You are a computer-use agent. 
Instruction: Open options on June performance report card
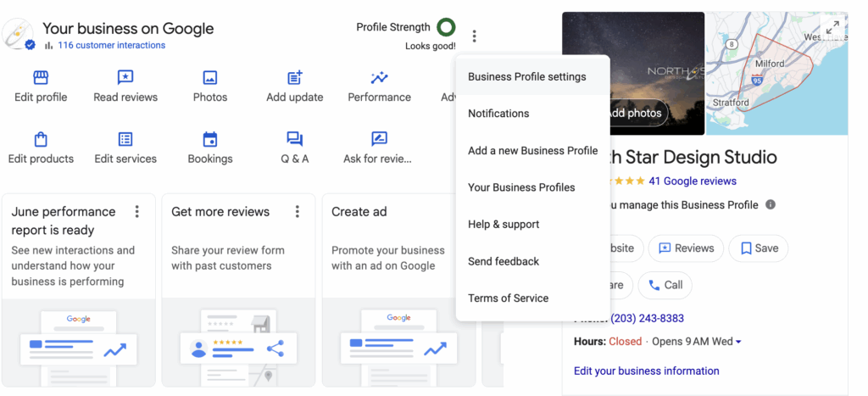(136, 212)
